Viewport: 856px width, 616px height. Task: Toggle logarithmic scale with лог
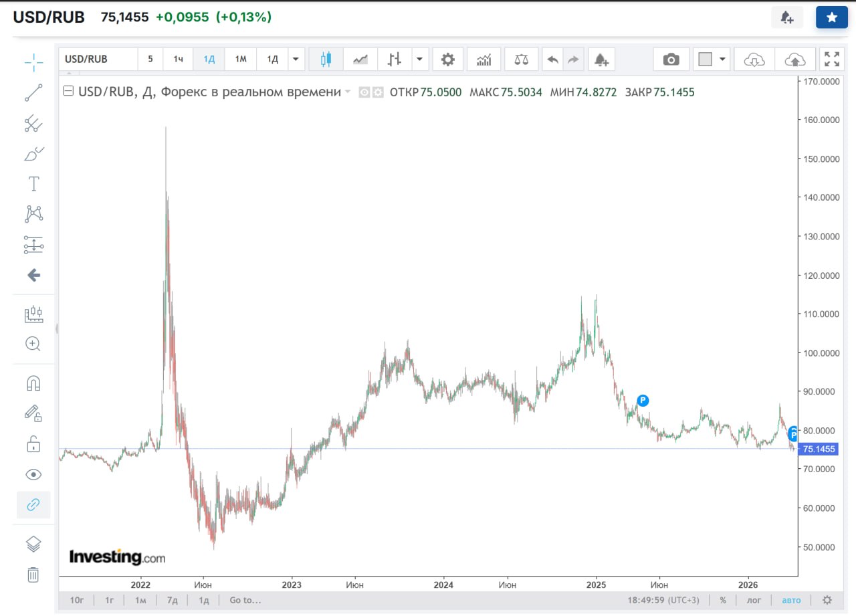tap(752, 600)
